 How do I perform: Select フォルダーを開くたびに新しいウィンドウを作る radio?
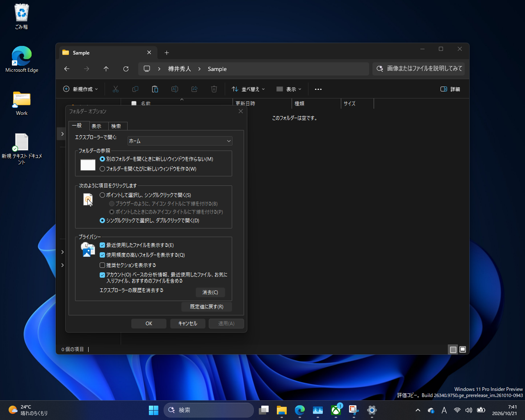click(103, 169)
